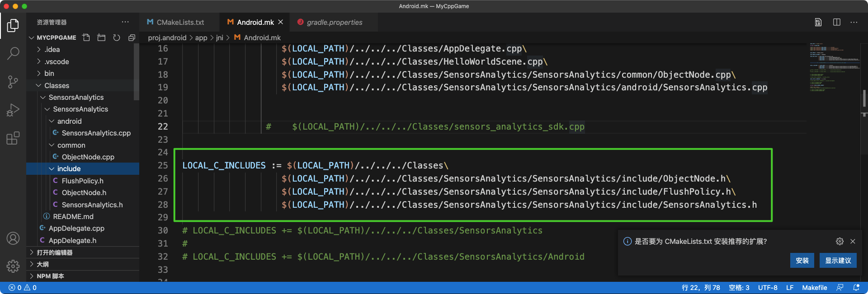The width and height of the screenshot is (868, 294).
Task: Click the New File icon in explorer
Action: (x=86, y=37)
